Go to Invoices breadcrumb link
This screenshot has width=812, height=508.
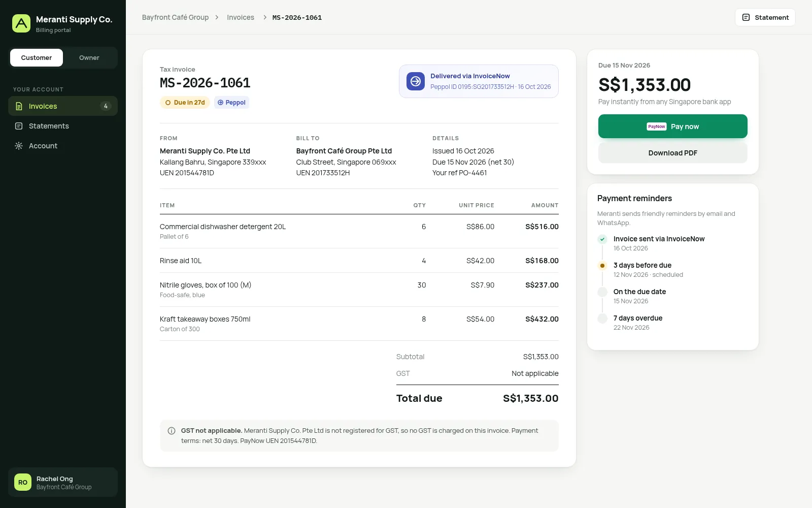241,17
